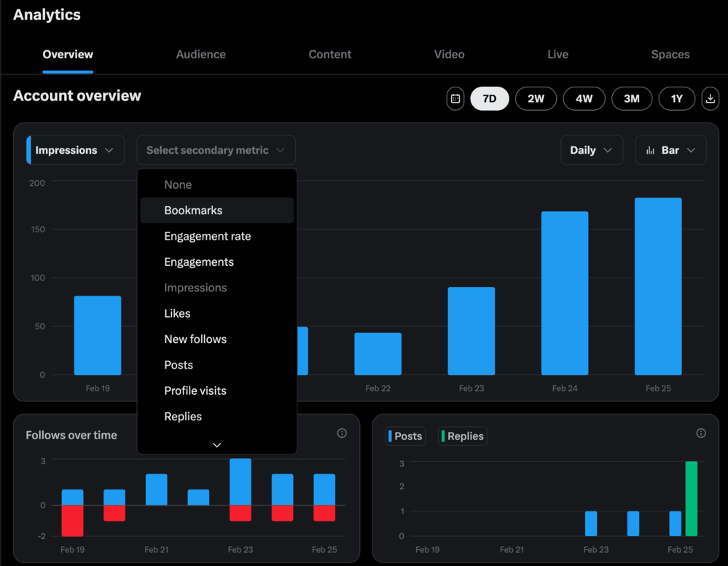The image size is (728, 566).
Task: Choose Engagement rate as secondary metric
Action: (207, 236)
